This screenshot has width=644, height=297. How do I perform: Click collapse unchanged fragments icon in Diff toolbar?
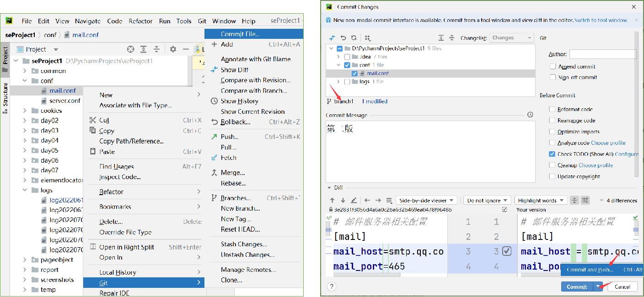(x=574, y=201)
